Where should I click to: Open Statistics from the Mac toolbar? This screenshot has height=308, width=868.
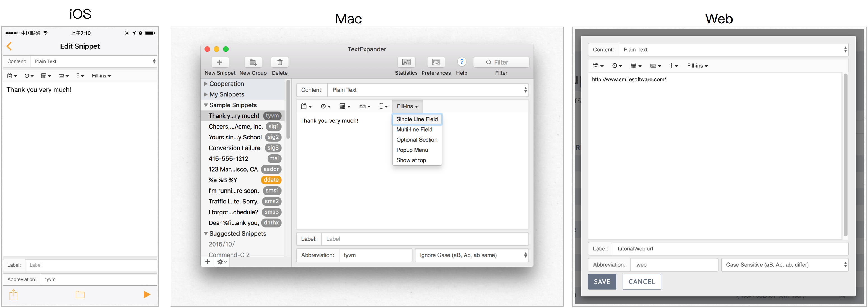click(406, 62)
